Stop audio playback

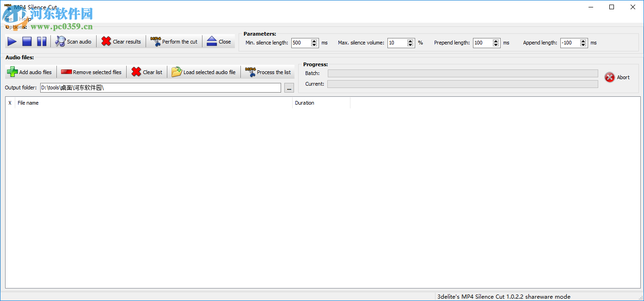(x=27, y=42)
